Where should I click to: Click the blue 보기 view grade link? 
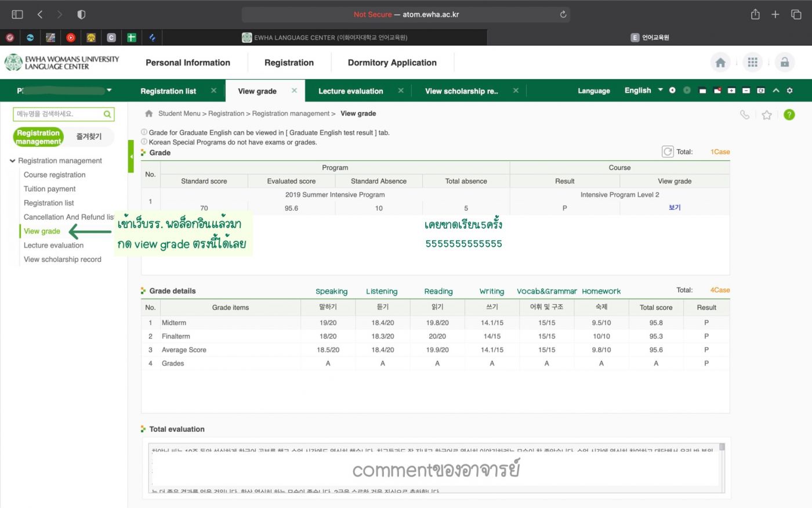pyautogui.click(x=675, y=207)
